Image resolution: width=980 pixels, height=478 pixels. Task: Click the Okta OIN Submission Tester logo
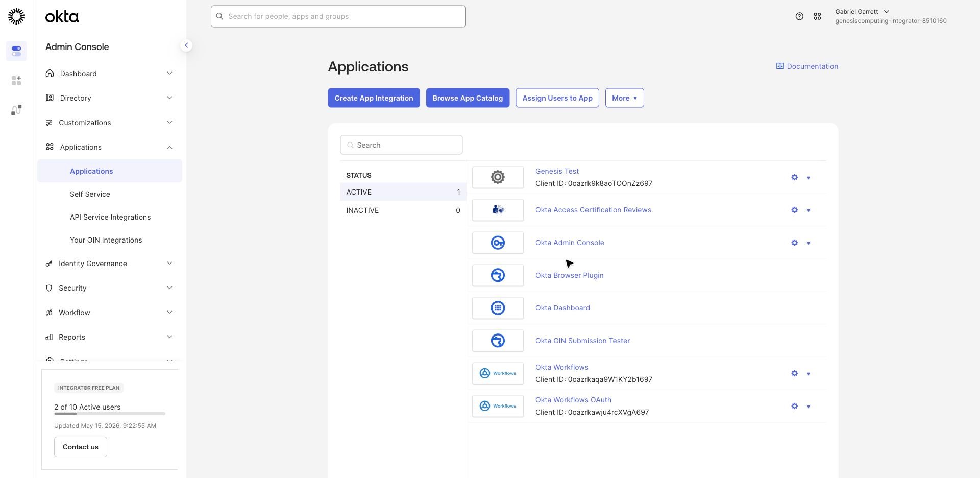coord(498,341)
